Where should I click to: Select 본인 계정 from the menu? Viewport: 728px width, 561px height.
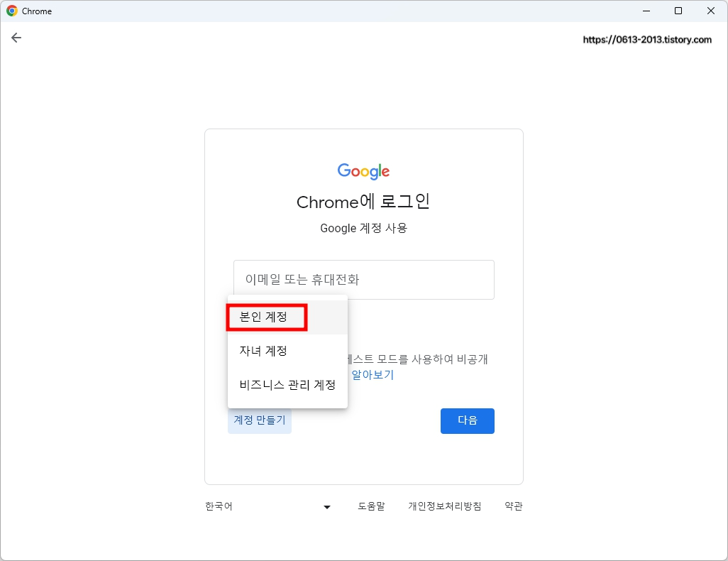pyautogui.click(x=287, y=317)
